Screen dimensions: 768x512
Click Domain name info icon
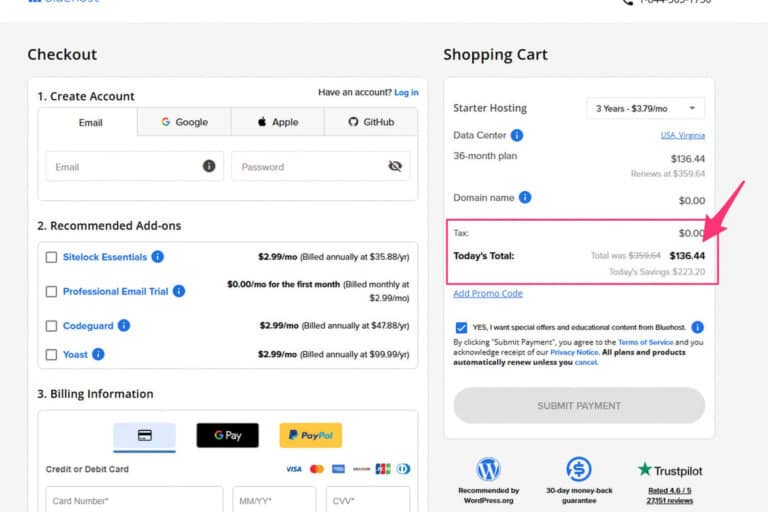525,198
